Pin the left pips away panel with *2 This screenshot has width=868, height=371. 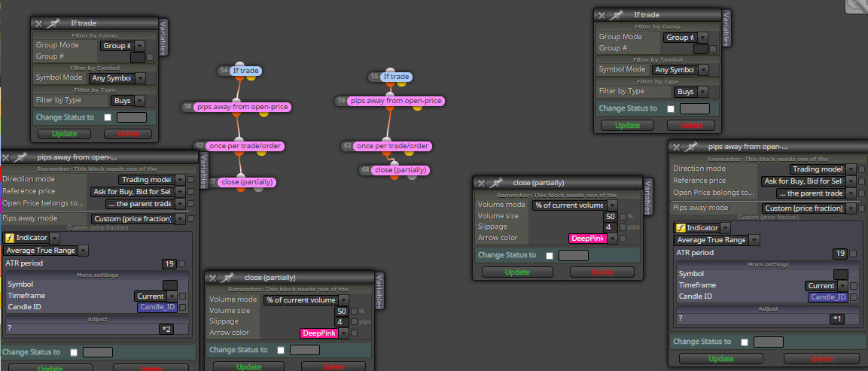[20, 157]
